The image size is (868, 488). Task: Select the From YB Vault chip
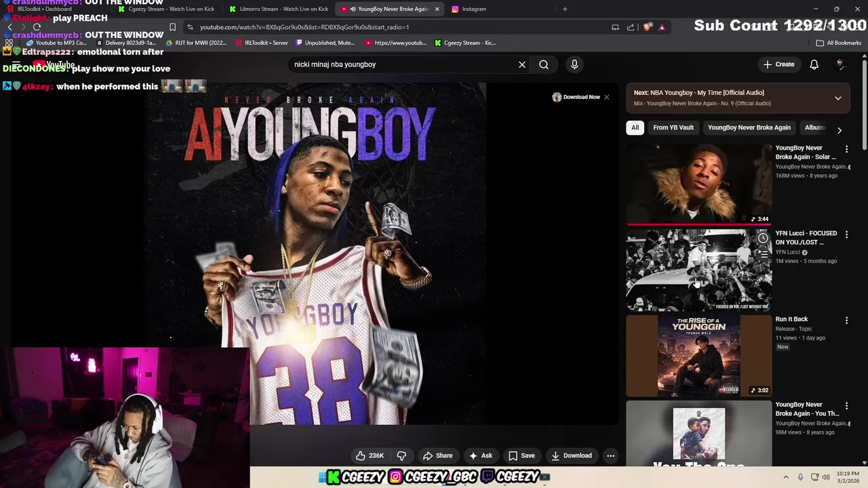(673, 127)
